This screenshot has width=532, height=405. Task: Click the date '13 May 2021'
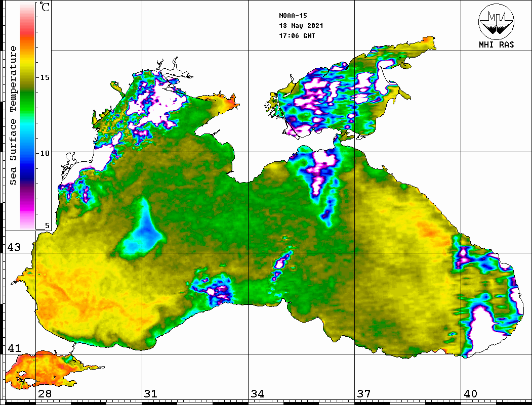click(301, 26)
